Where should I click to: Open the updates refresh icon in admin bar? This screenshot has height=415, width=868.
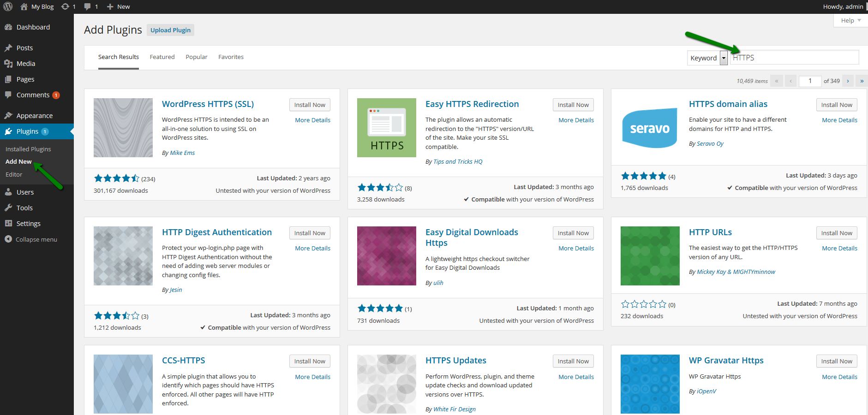[x=65, y=6]
